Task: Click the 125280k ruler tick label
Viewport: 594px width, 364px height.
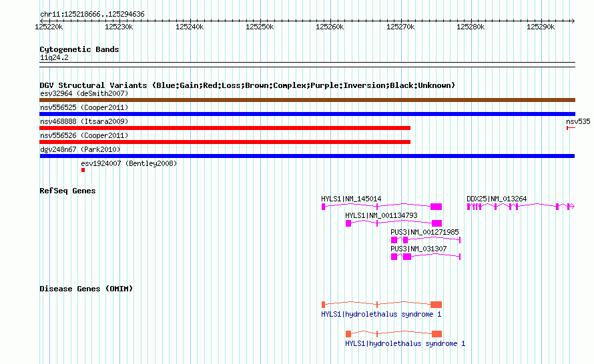Action: click(471, 27)
